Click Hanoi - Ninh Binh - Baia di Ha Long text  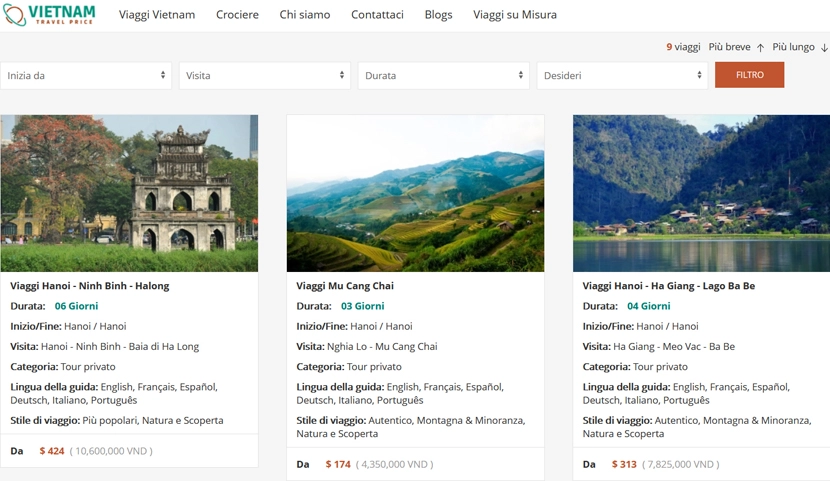click(x=120, y=347)
